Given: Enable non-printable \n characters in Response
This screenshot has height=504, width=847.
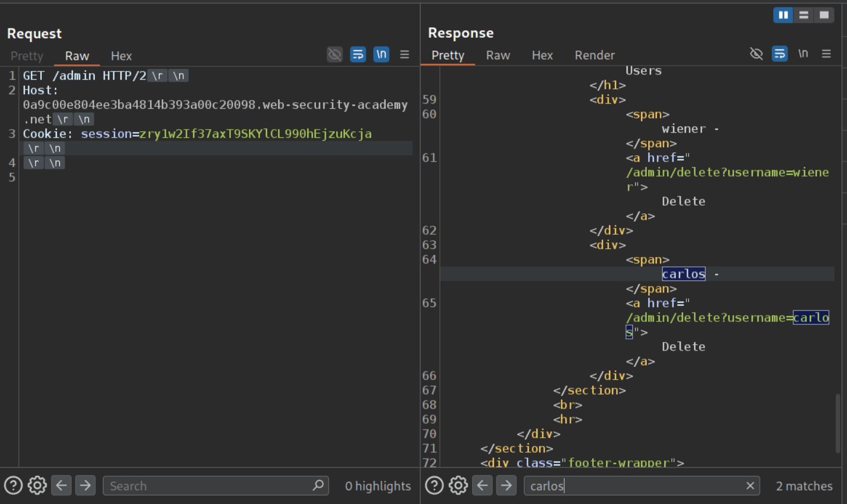Looking at the screenshot, I should coord(803,54).
